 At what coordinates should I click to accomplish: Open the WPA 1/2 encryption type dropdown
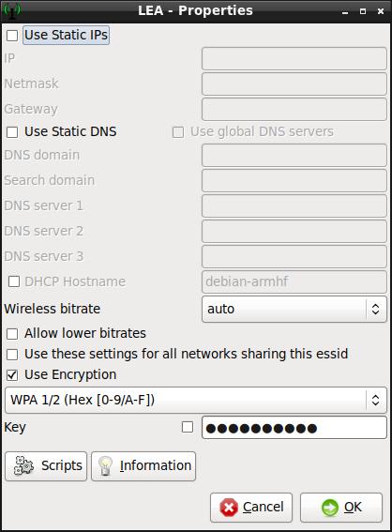(x=196, y=400)
